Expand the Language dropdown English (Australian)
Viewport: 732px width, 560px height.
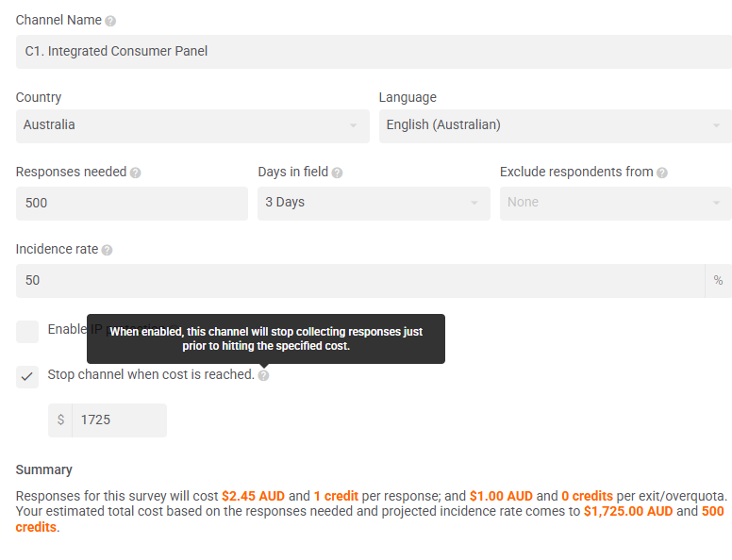coord(556,126)
